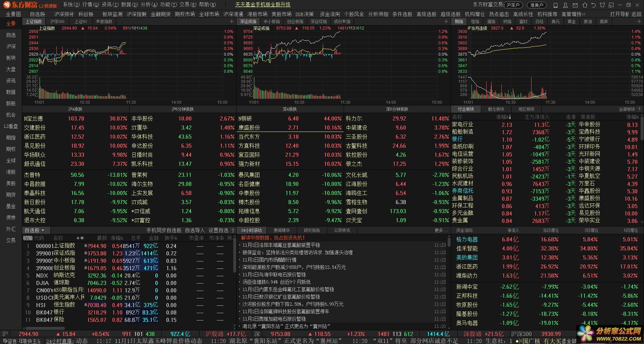Select 板块 in the left sidebar

11,58
